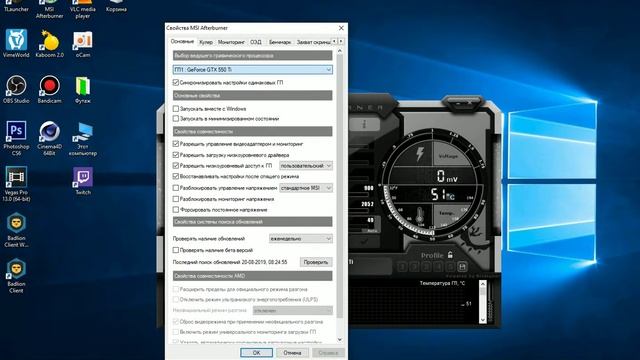
Task: Click the apply checkmark button in Afterburner
Action: 364,241
